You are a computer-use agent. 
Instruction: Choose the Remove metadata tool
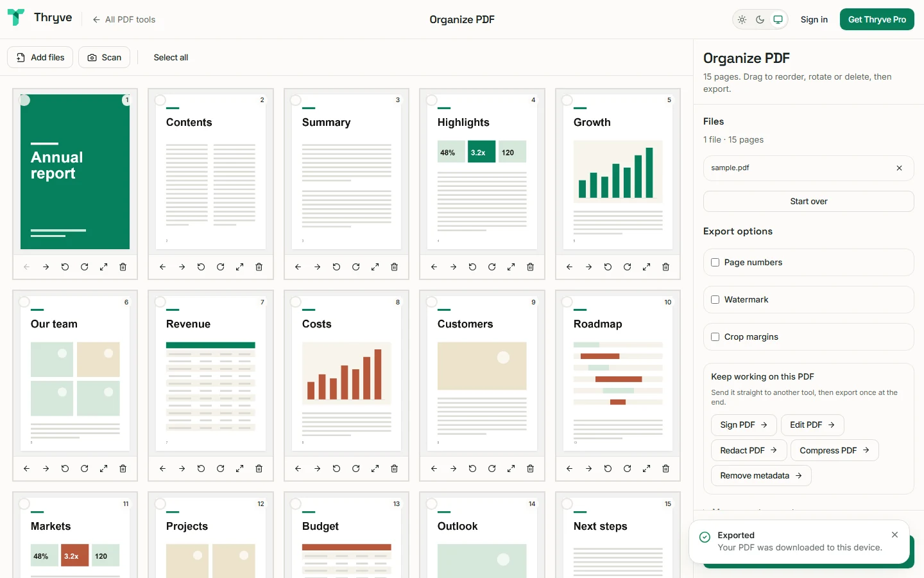[x=761, y=475]
